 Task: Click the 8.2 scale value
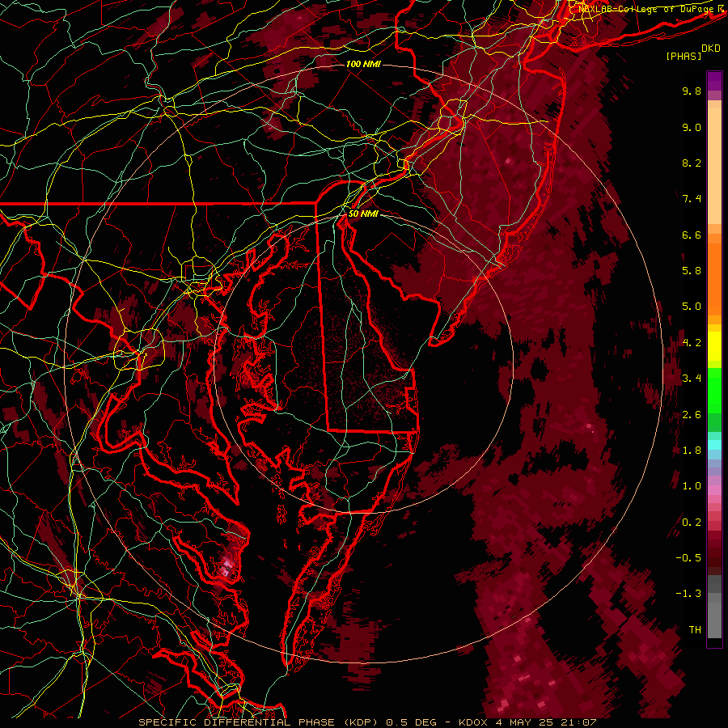pyautogui.click(x=692, y=163)
